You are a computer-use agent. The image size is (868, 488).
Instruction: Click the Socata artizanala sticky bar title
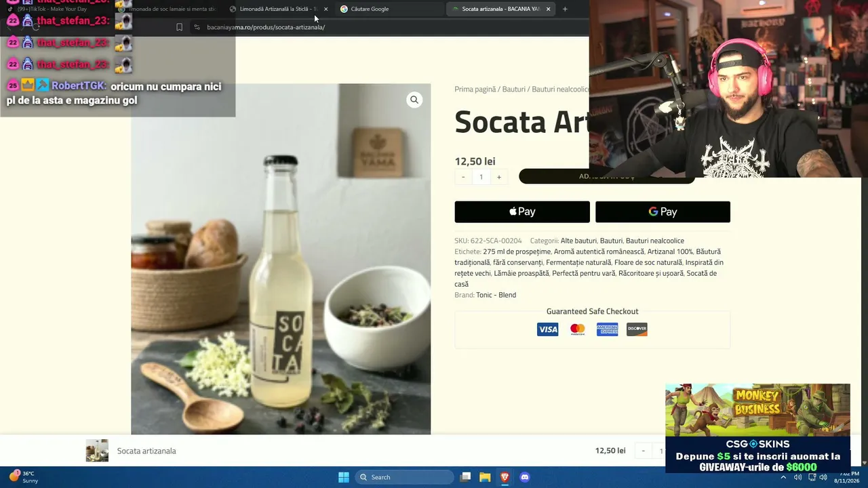146,451
